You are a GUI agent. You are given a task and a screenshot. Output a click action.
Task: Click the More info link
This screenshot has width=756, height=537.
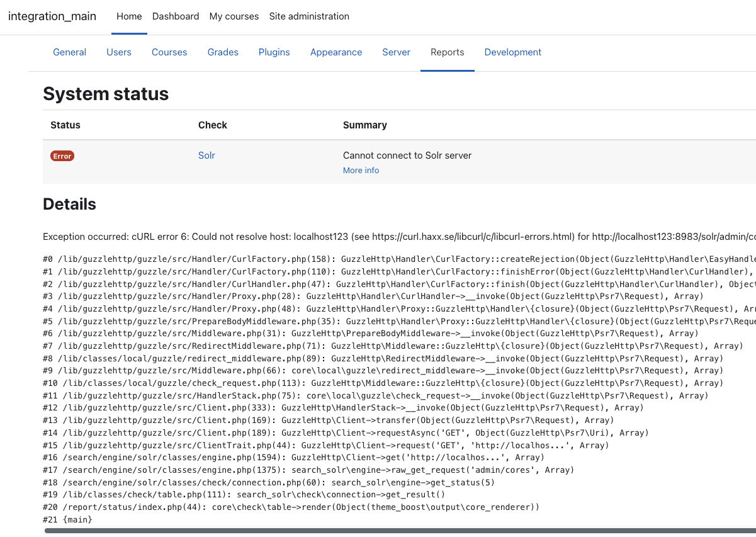click(x=361, y=171)
